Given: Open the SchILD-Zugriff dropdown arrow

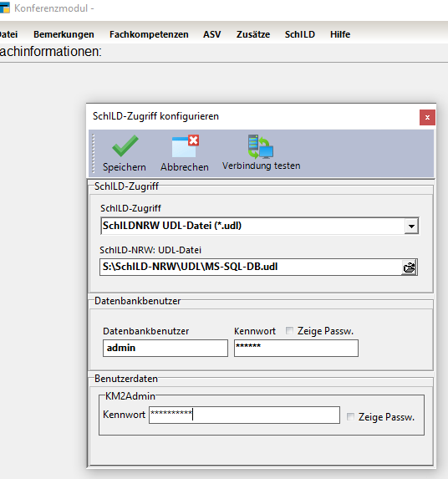Looking at the screenshot, I should point(411,227).
